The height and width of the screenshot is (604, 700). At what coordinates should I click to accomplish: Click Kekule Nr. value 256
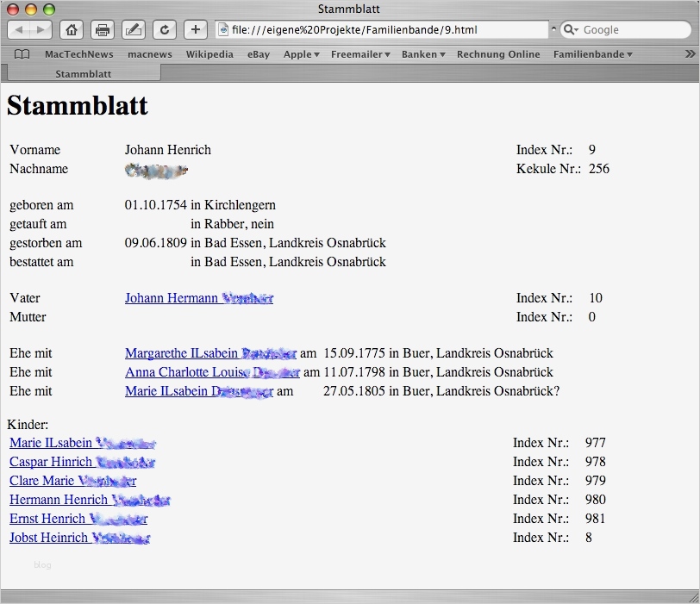(599, 169)
